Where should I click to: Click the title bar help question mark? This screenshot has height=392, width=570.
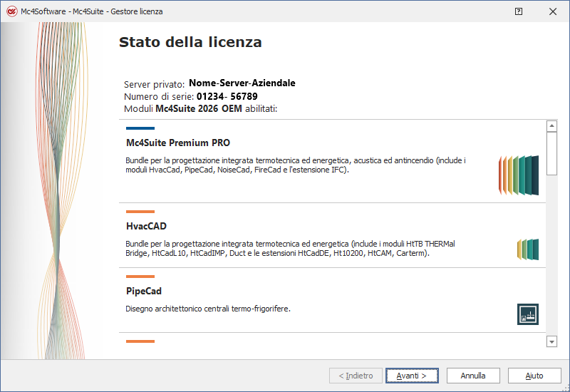[519, 11]
